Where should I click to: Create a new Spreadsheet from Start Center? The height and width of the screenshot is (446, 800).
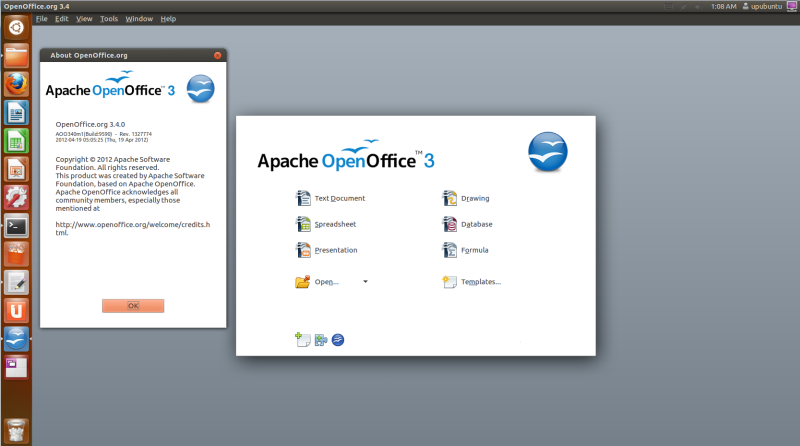(326, 224)
